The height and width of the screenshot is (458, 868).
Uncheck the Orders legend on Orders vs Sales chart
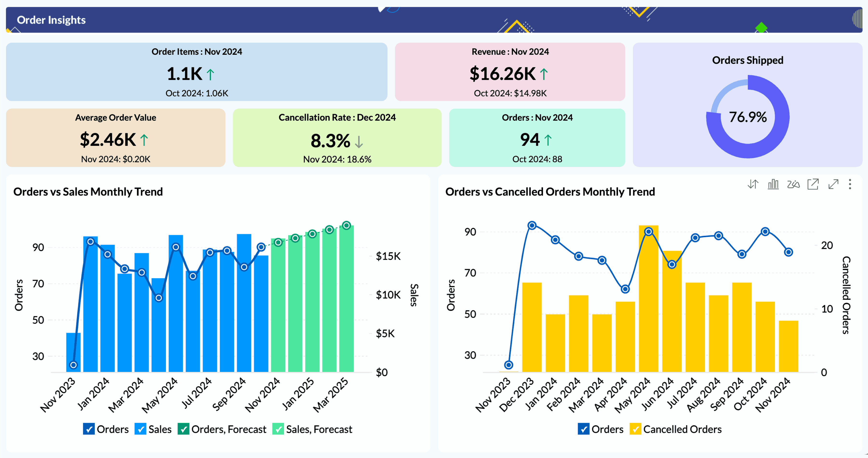(89, 429)
